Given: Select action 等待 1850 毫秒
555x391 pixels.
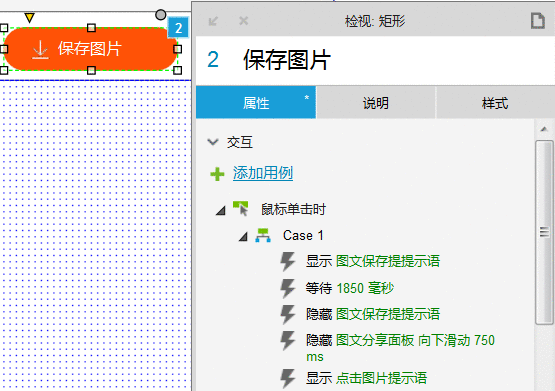Looking at the screenshot, I should click(x=350, y=288).
